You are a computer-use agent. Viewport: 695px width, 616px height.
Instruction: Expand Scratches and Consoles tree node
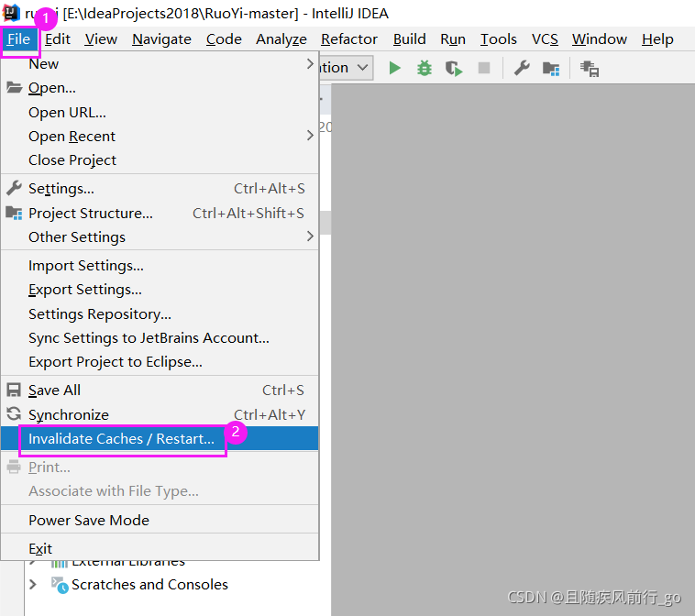pyautogui.click(x=33, y=585)
